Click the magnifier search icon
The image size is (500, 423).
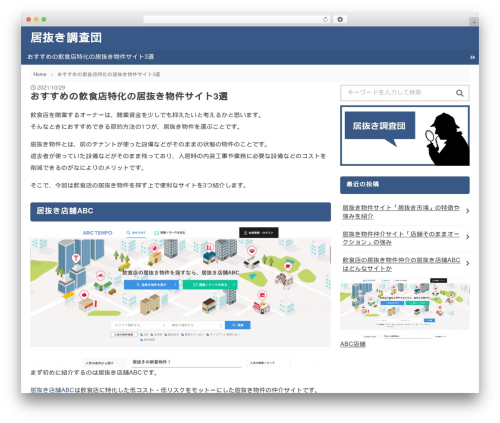[x=460, y=93]
